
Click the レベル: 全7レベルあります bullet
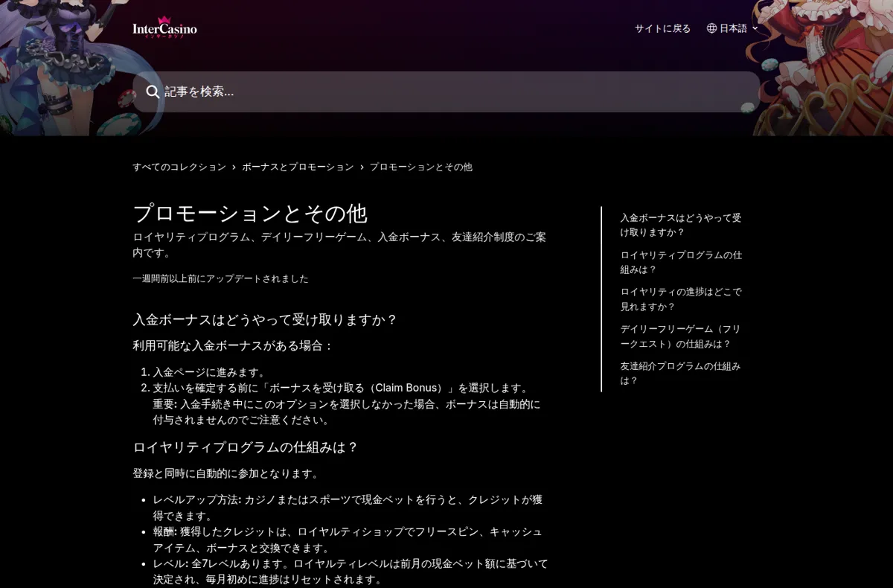pyautogui.click(x=351, y=572)
